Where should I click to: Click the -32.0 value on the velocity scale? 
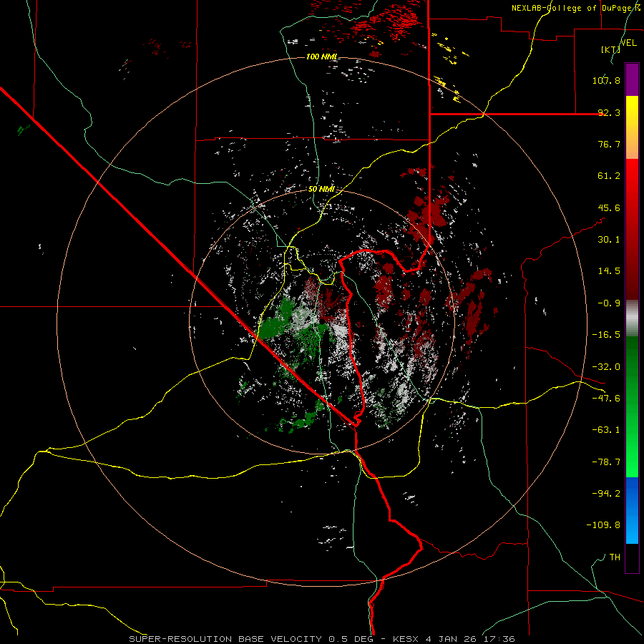click(x=606, y=367)
